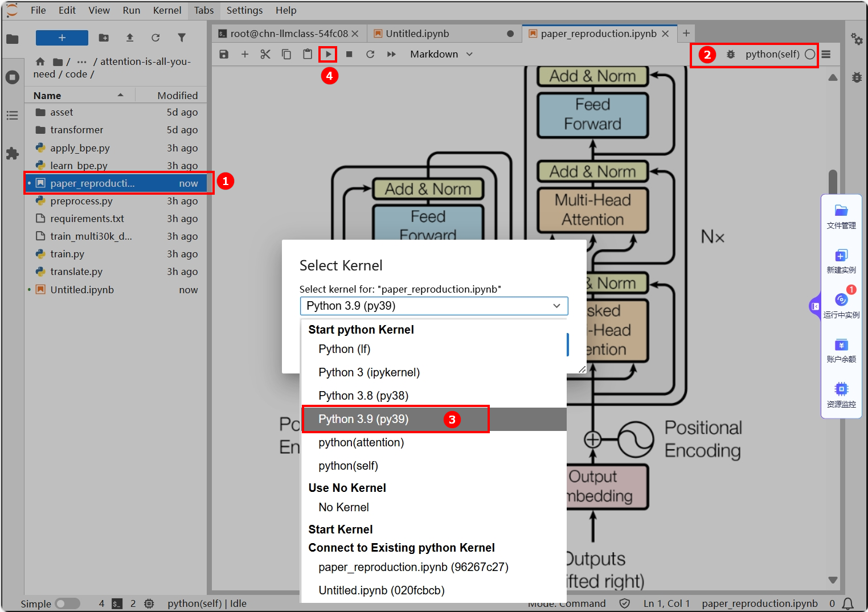Save the notebook with the disk icon

(x=224, y=54)
